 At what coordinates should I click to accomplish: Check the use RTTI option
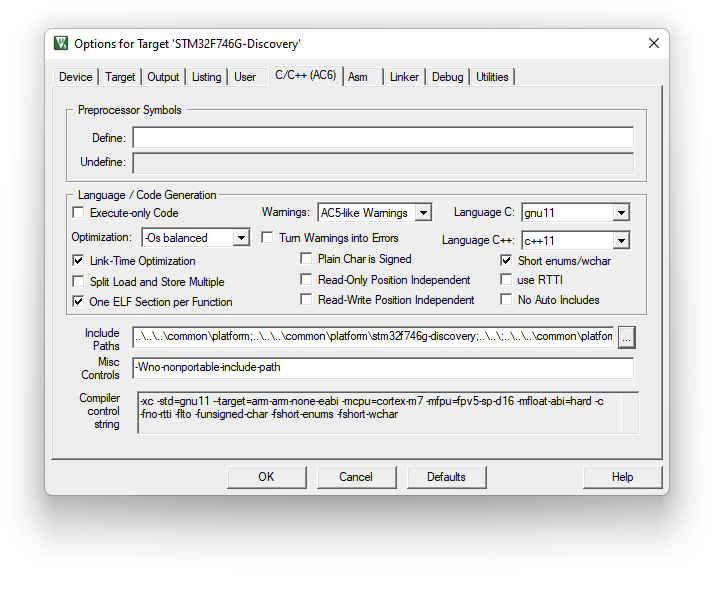pos(507,280)
